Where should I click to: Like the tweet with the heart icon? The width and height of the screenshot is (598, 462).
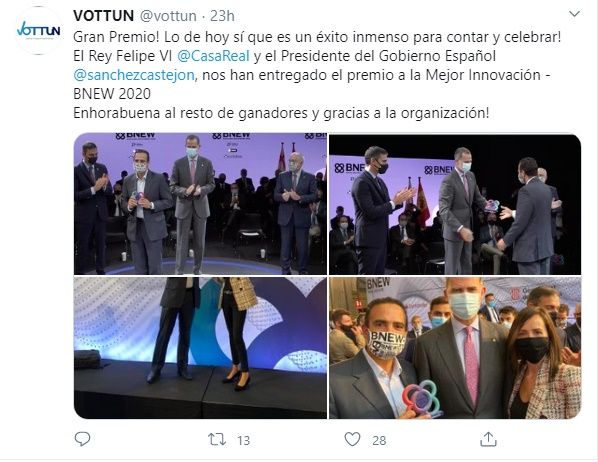(352, 439)
